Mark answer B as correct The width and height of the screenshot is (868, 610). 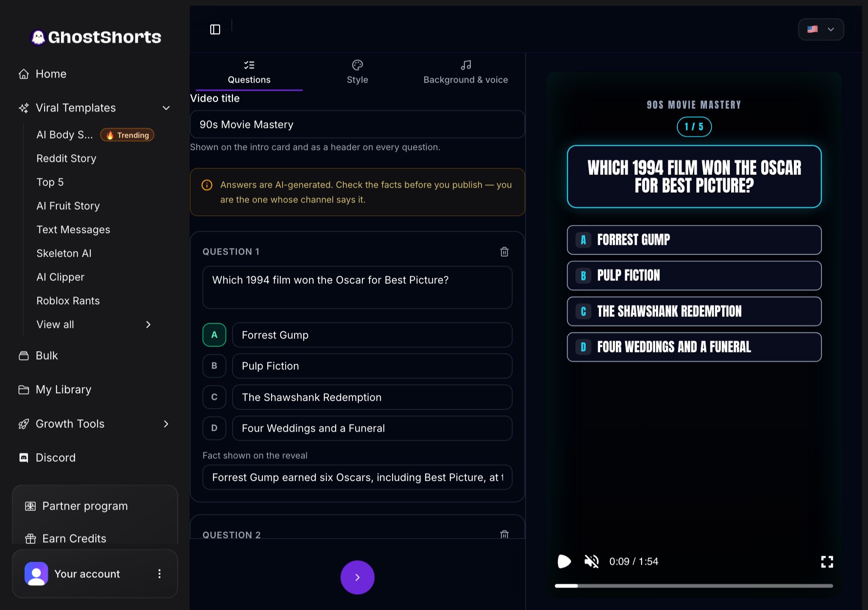point(214,366)
